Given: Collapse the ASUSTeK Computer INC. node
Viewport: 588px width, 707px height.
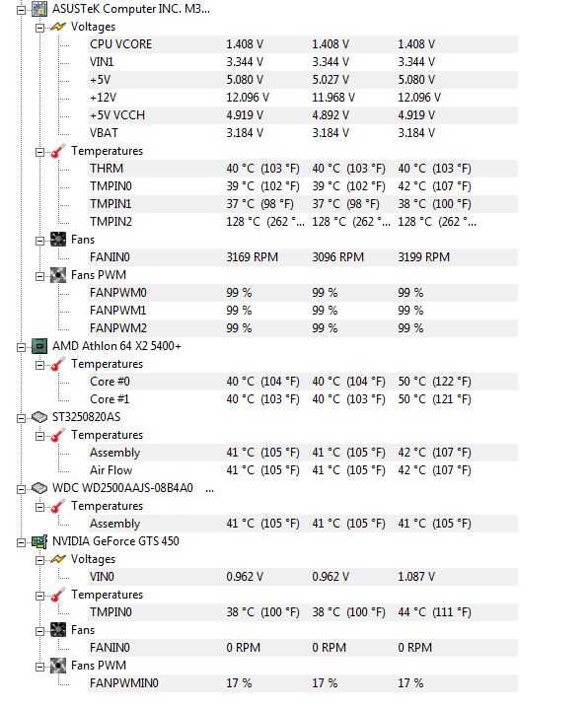Looking at the screenshot, I should (21, 10).
